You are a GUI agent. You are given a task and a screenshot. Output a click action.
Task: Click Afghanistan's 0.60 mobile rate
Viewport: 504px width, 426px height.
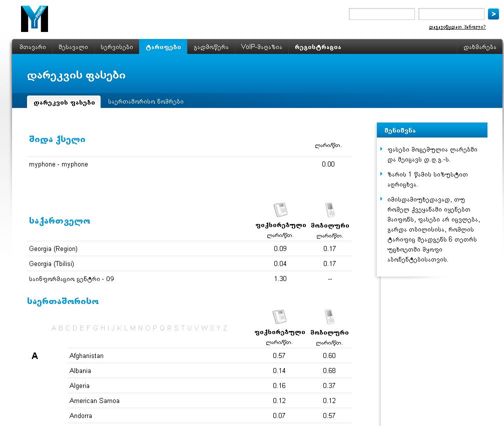(x=329, y=355)
